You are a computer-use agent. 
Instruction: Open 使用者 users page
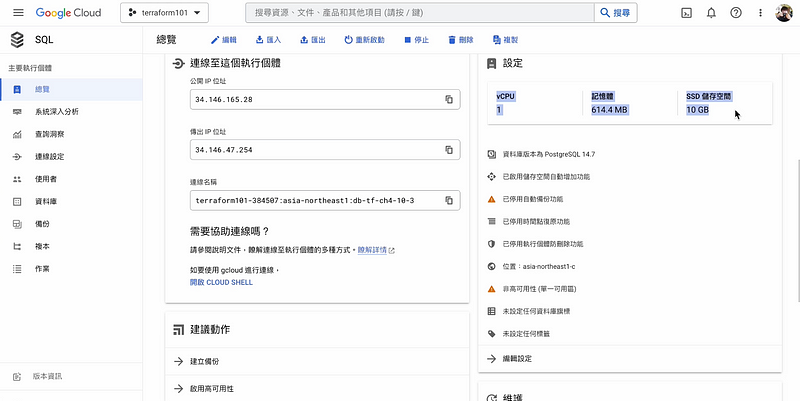(71, 179)
